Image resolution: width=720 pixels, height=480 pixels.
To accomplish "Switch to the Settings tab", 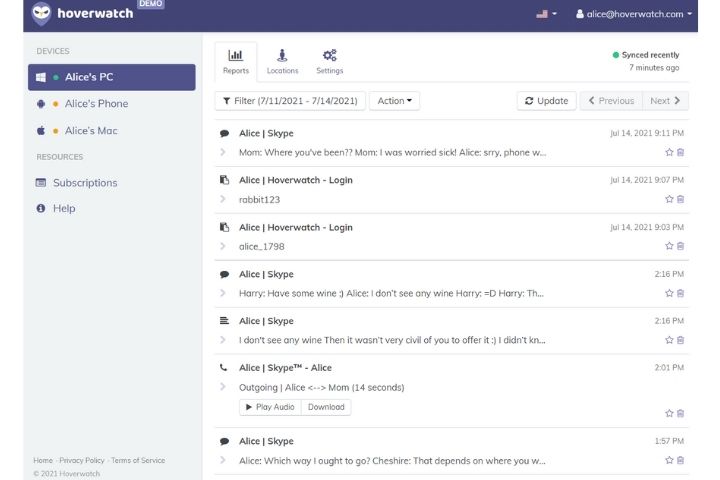I will point(330,62).
